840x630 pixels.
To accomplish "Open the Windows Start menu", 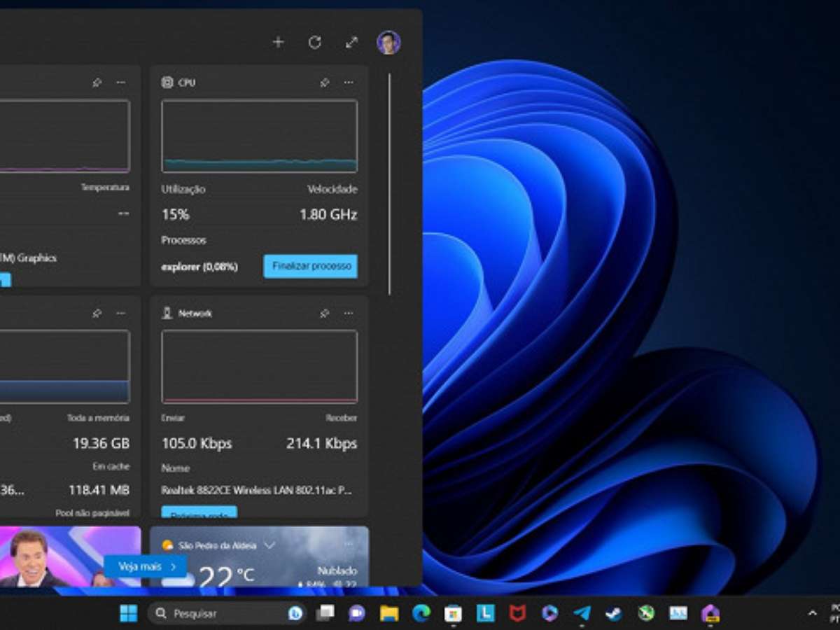I will (129, 614).
